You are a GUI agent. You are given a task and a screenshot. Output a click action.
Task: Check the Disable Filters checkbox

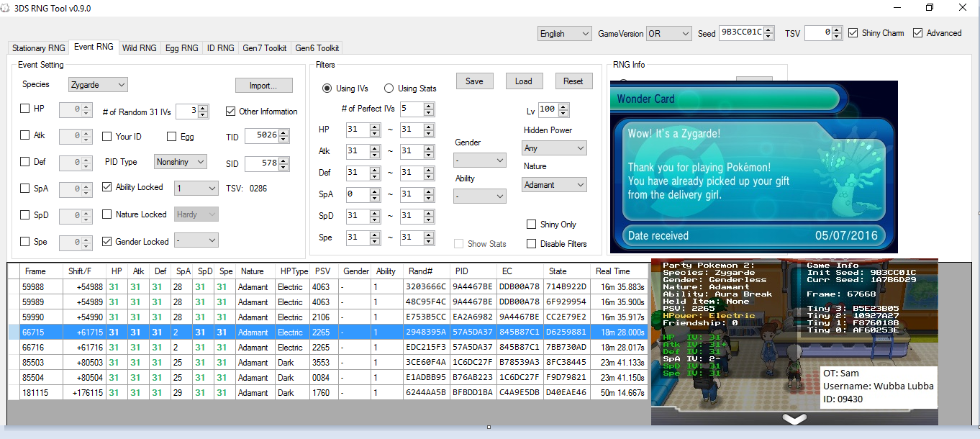tap(532, 244)
